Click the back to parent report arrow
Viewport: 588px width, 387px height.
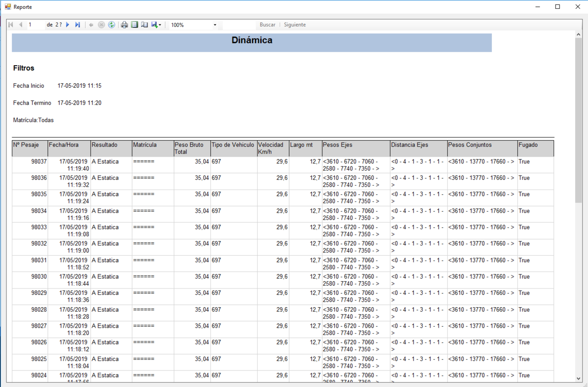click(91, 24)
